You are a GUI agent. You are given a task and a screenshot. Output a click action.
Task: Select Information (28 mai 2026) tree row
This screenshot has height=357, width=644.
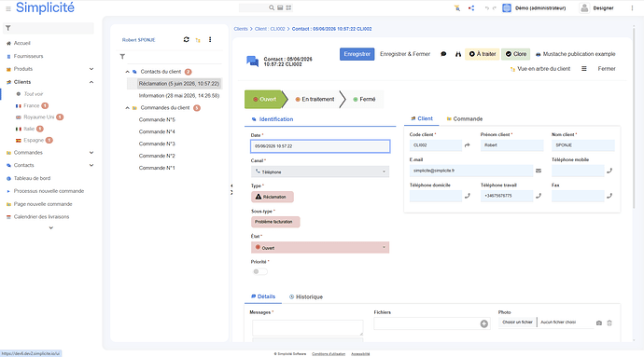pyautogui.click(x=179, y=96)
